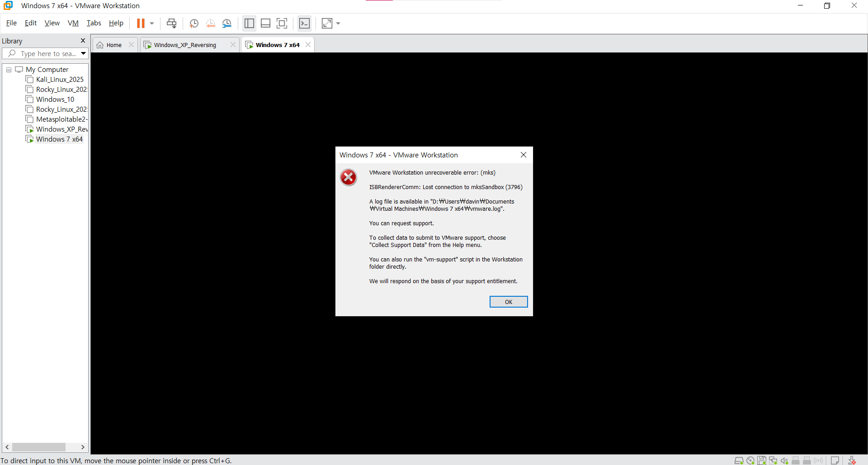The image size is (868, 465).
Task: Click the red error icon in dialog
Action: 349,177
